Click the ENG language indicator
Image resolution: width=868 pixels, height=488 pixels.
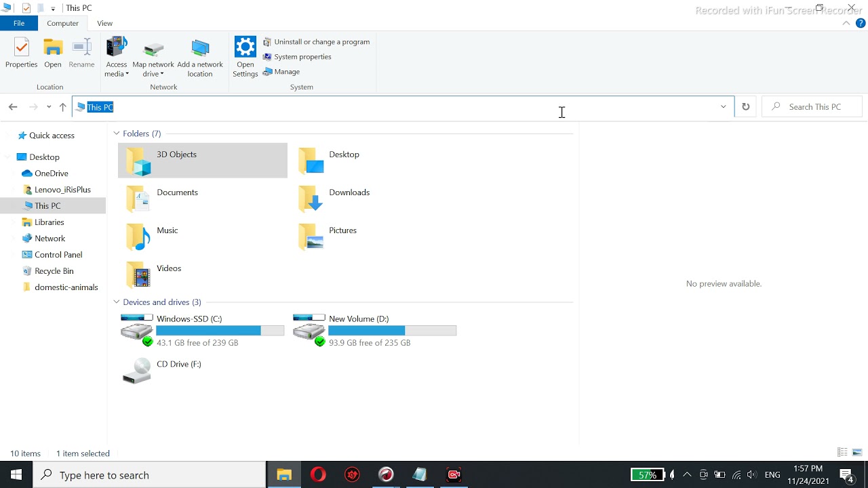pyautogui.click(x=772, y=475)
